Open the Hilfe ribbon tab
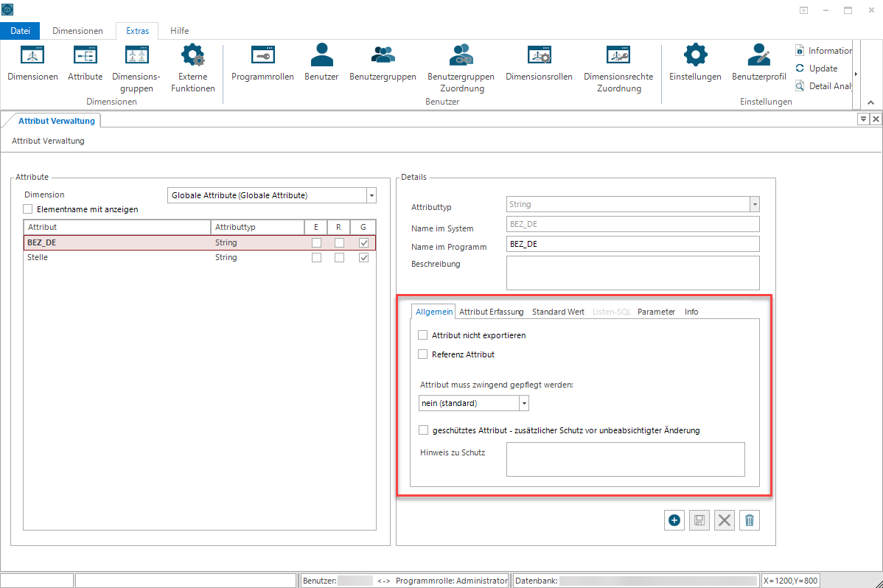 (180, 31)
